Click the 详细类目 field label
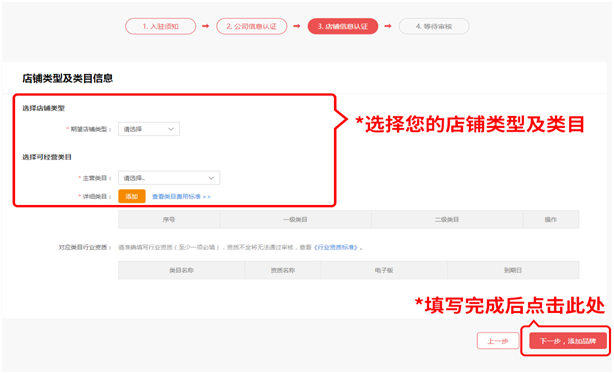The width and height of the screenshot is (614, 374). 95,196
